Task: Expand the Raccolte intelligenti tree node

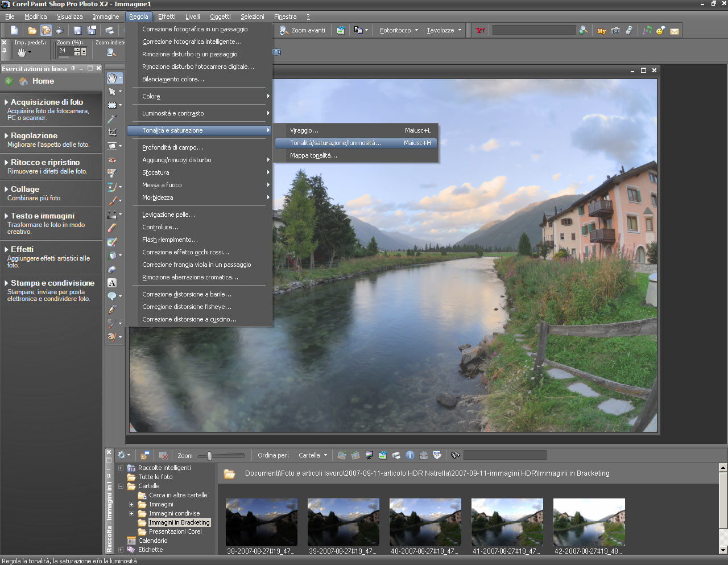Action: click(x=121, y=468)
